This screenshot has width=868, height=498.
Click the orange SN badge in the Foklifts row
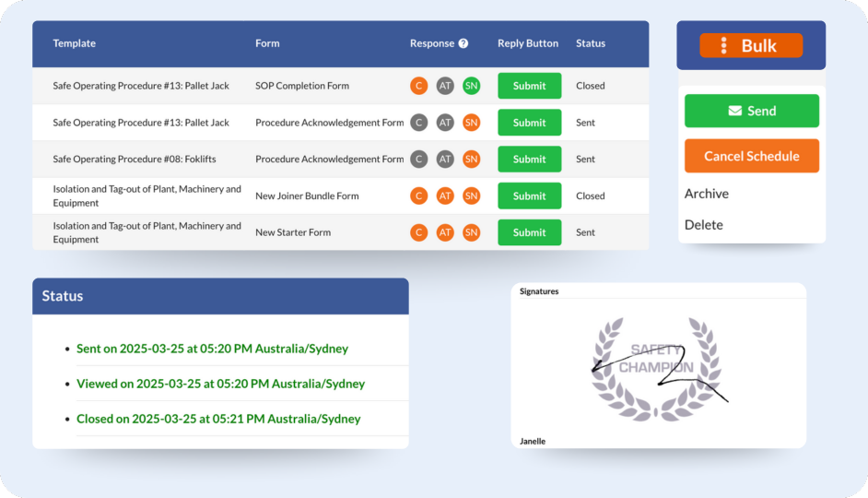pyautogui.click(x=472, y=160)
